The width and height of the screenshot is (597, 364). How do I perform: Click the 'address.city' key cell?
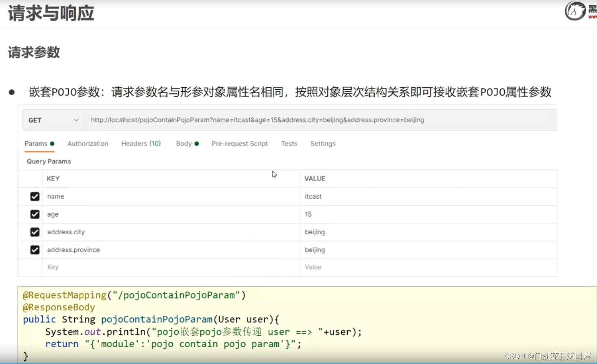point(171,232)
